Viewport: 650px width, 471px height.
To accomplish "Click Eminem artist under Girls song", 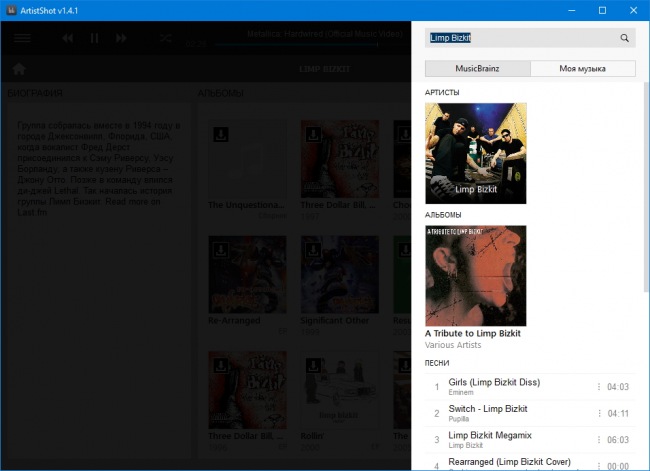I will pyautogui.click(x=461, y=392).
